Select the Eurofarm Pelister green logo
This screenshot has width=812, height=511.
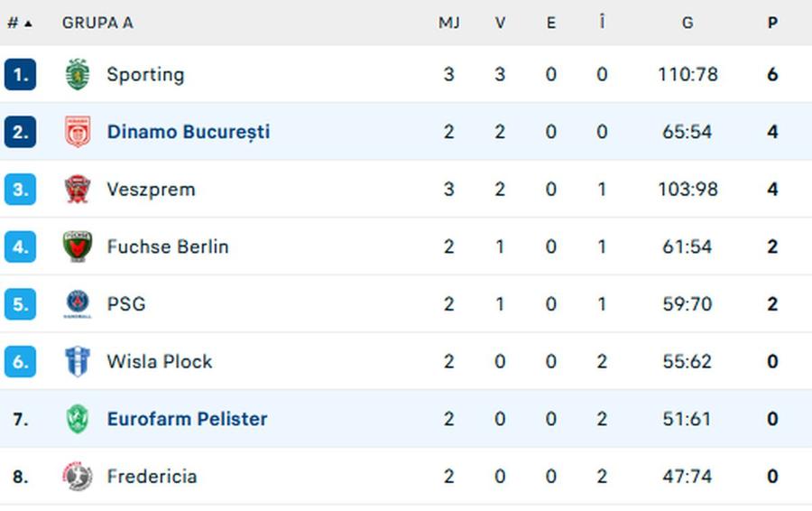[78, 419]
